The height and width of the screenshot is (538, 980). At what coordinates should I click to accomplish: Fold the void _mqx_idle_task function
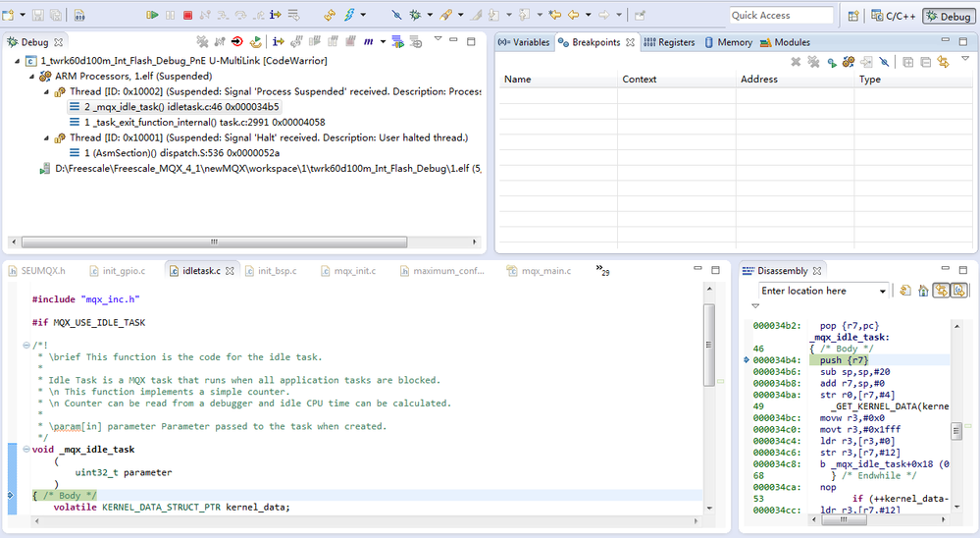26,450
